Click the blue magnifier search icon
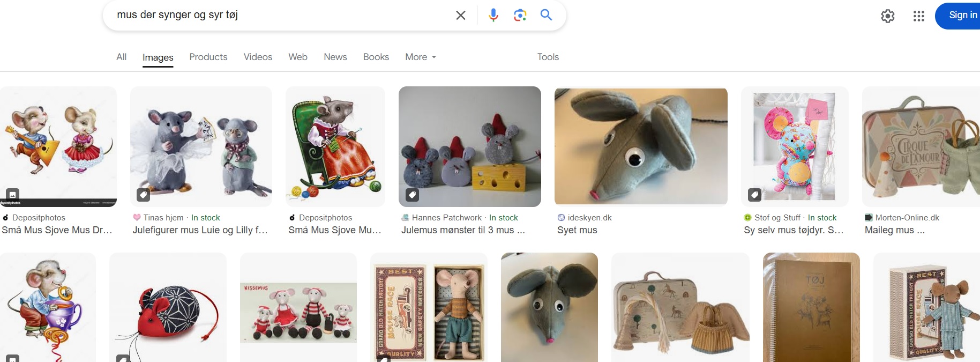This screenshot has height=362, width=980. point(546,15)
